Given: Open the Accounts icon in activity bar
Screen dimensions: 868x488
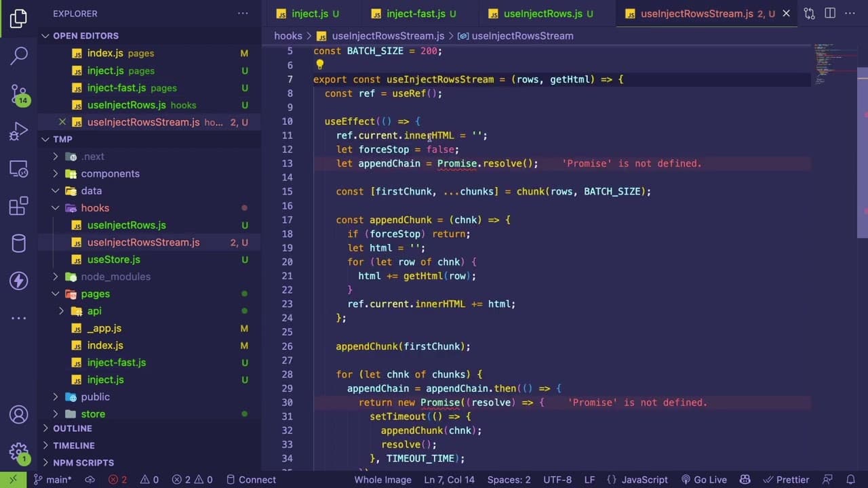Looking at the screenshot, I should (x=19, y=414).
